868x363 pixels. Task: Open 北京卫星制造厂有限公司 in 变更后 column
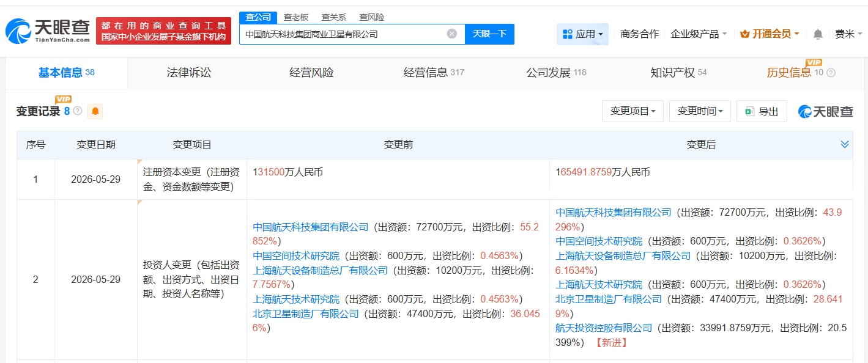pyautogui.click(x=609, y=299)
